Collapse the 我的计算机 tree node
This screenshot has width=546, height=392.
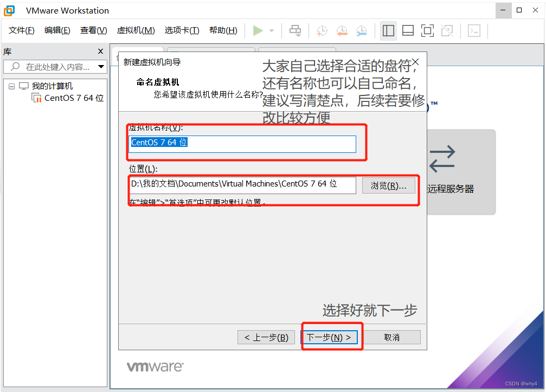[12, 86]
